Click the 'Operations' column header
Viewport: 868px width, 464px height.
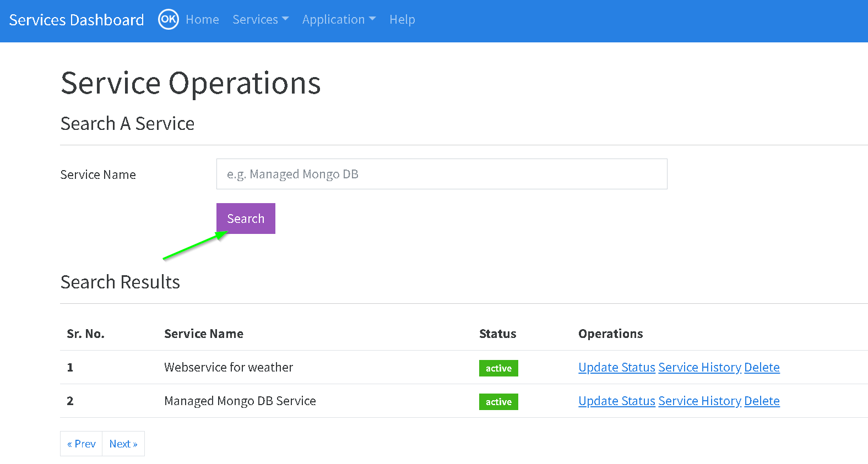click(611, 334)
